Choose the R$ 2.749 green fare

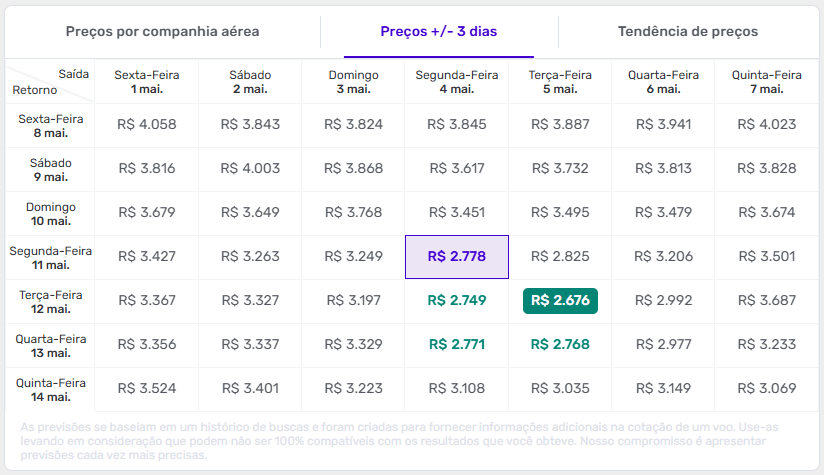click(457, 300)
